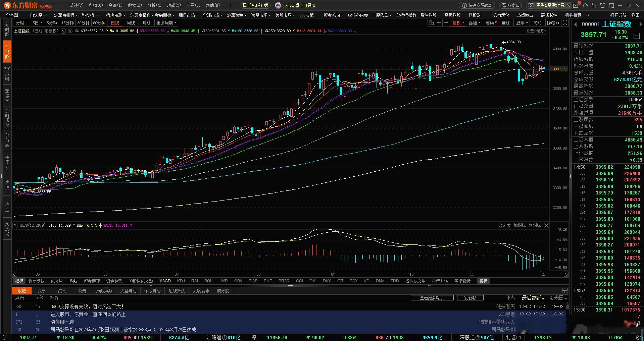The height and width of the screenshot is (341, 644).
Task: Open MA settings gear icon
Action: pyautogui.click(x=70, y=31)
